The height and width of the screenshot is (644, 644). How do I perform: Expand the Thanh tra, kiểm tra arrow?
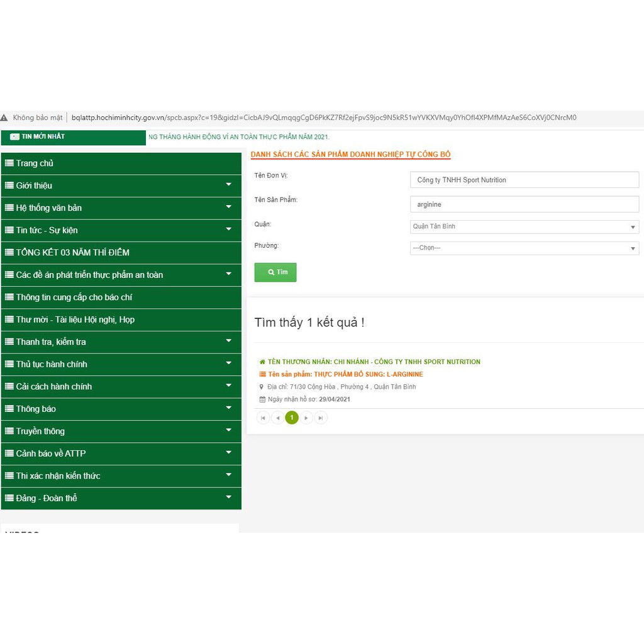point(229,340)
